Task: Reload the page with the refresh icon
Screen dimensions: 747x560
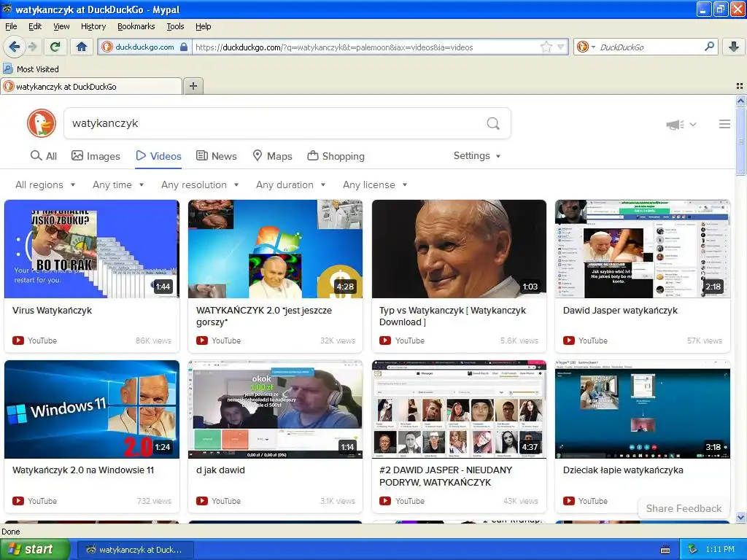Action: coord(55,47)
